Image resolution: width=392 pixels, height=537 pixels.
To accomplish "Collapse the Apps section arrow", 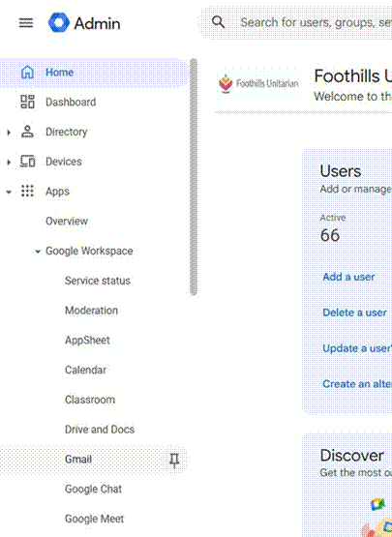I will tap(9, 192).
